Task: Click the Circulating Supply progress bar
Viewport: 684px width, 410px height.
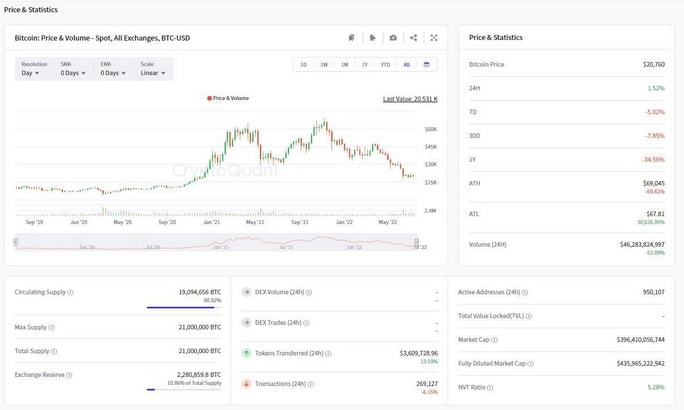Action: pos(184,308)
